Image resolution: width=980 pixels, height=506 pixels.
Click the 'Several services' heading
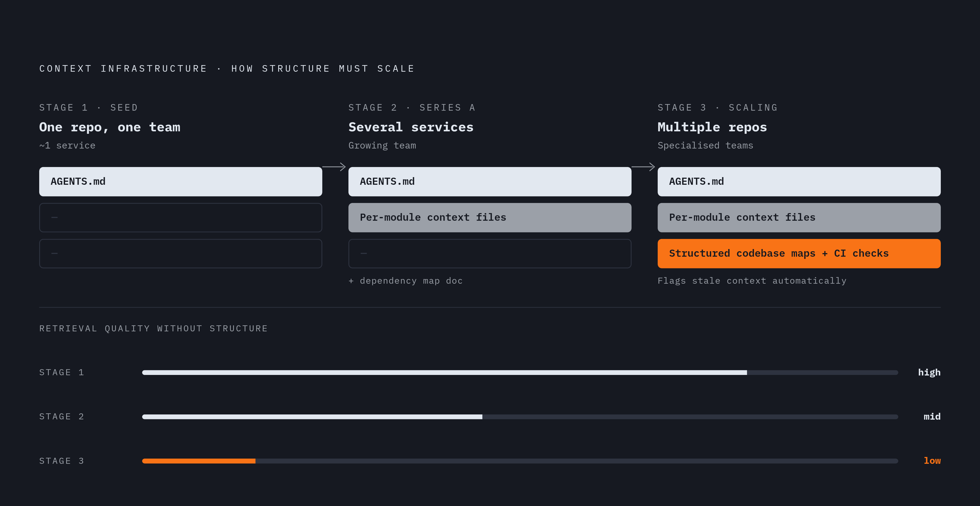(411, 127)
